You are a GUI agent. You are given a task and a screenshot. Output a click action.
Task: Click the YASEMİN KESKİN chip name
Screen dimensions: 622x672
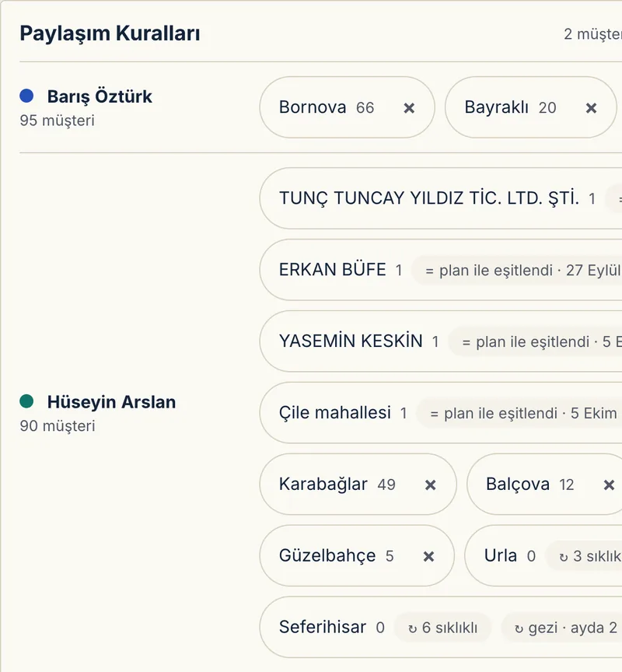click(351, 341)
